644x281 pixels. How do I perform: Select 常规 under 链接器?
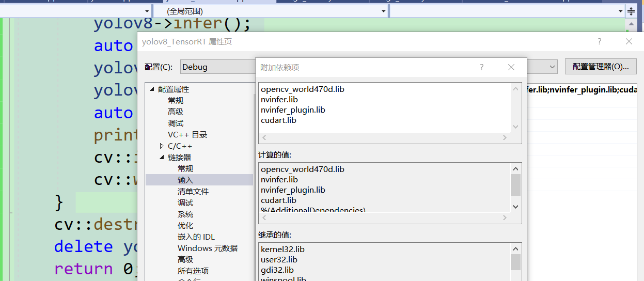pyautogui.click(x=185, y=168)
